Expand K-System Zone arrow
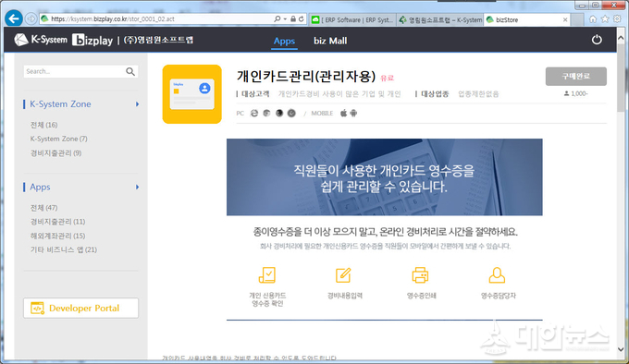This screenshot has width=629, height=364. (137, 104)
